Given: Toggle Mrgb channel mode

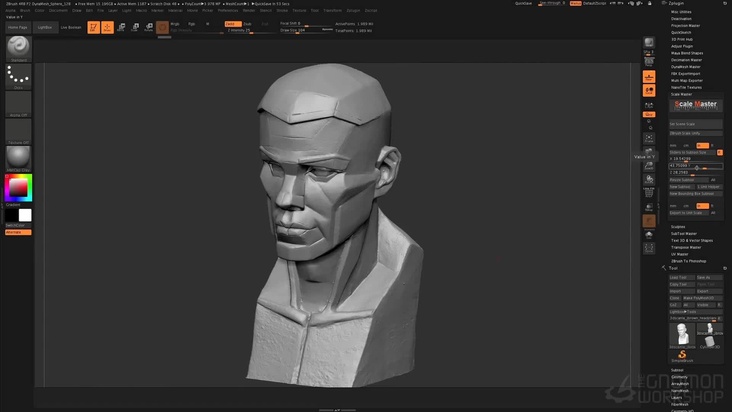Looking at the screenshot, I should (175, 24).
